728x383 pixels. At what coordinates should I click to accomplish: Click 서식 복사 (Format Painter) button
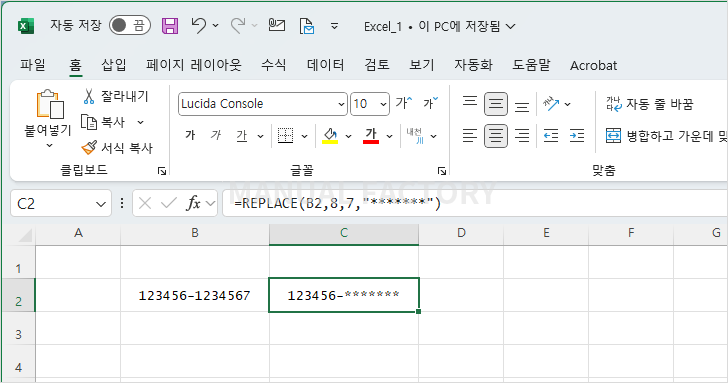click(117, 148)
